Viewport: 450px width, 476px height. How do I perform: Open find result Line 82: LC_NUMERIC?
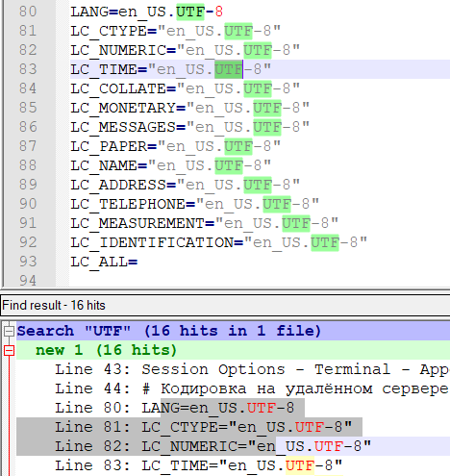233,446
